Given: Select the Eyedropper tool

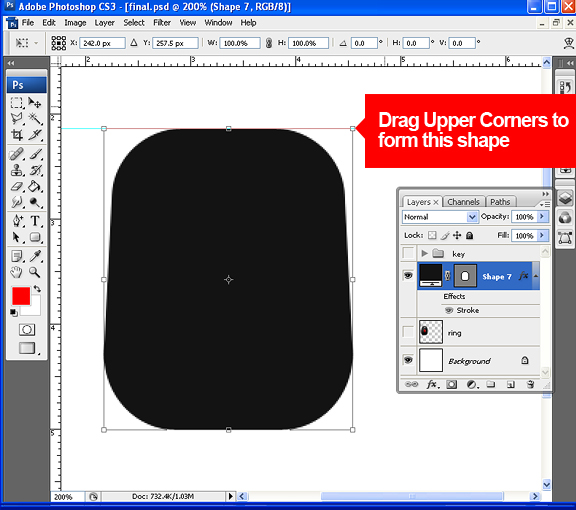Looking at the screenshot, I should 35,256.
